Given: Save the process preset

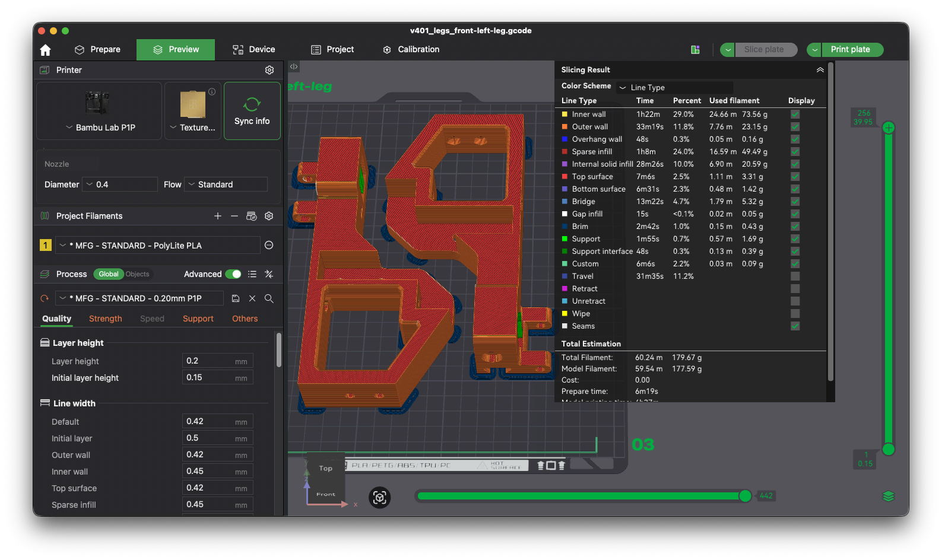Looking at the screenshot, I should [236, 298].
